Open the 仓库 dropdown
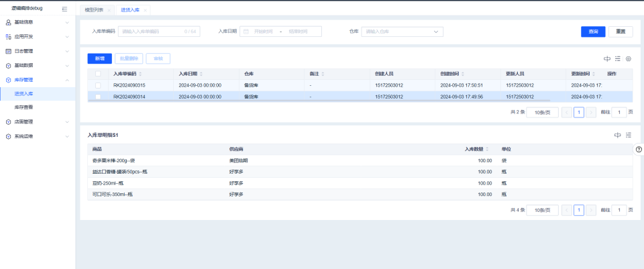The width and height of the screenshot is (644, 269). (x=402, y=32)
